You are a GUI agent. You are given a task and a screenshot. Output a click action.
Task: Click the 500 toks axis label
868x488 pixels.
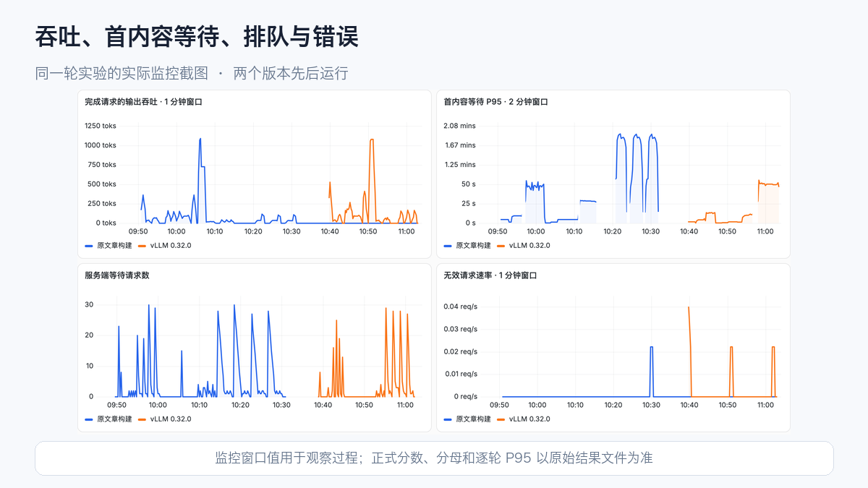tap(102, 184)
